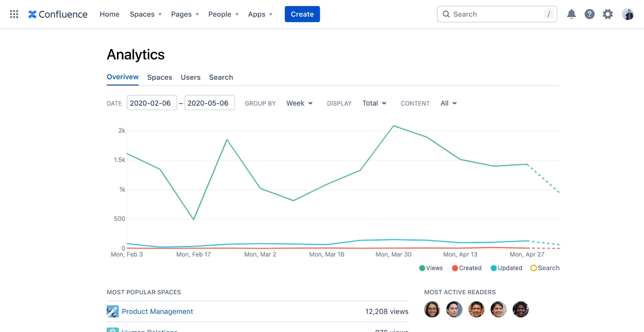Switch to the Users analytics tab
Image resolution: width=644 pixels, height=332 pixels.
click(191, 77)
